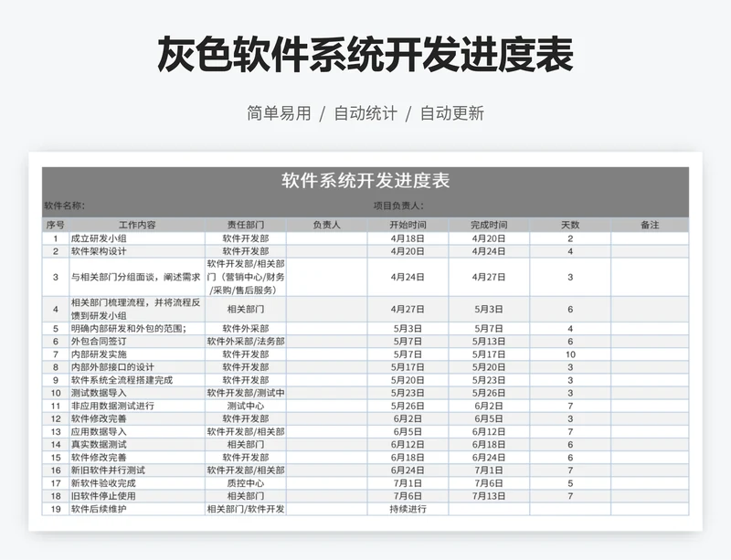Select the 项目负责人 label cell
The width and height of the screenshot is (731, 560).
point(398,206)
